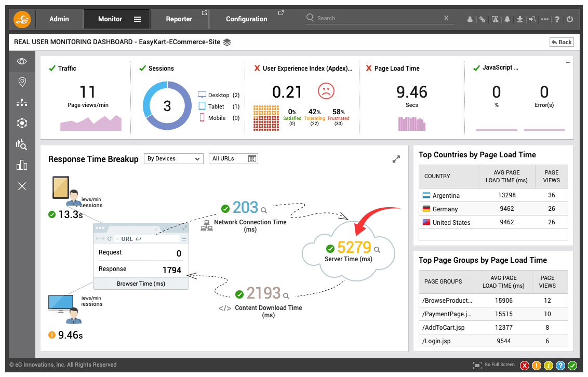
Task: Click Argentina in countries table
Action: tap(446, 196)
